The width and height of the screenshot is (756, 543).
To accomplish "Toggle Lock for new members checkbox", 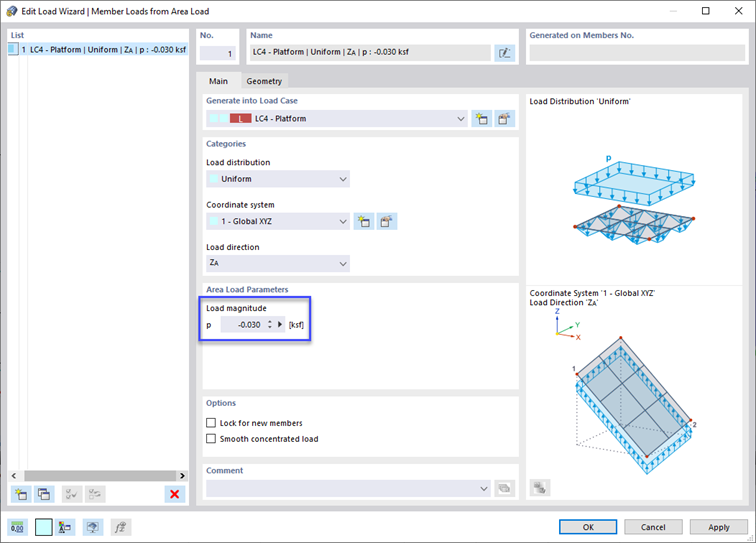I will pyautogui.click(x=211, y=423).
